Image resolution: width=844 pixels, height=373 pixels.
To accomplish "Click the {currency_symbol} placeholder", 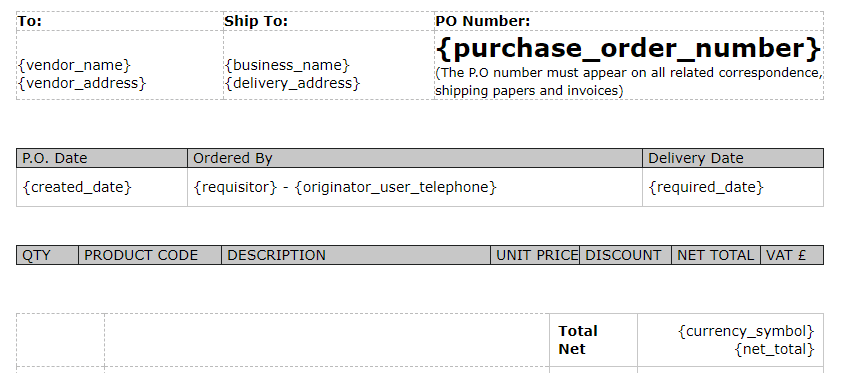I will pyautogui.click(x=746, y=330).
